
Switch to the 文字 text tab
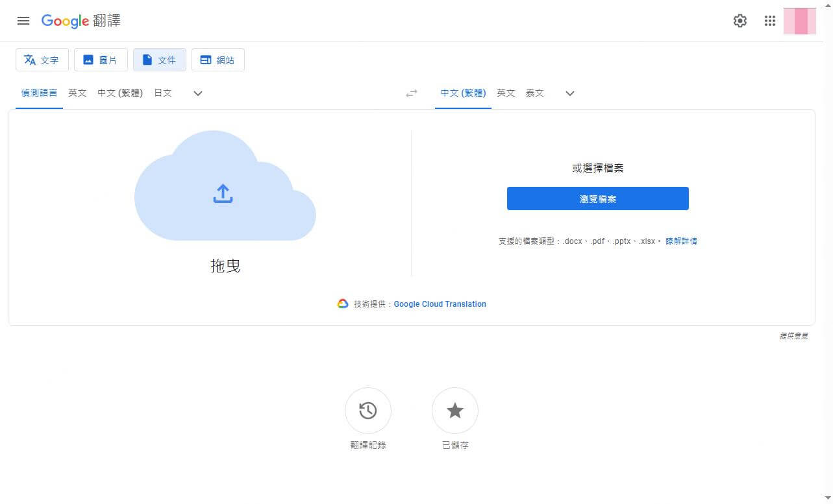(x=42, y=60)
